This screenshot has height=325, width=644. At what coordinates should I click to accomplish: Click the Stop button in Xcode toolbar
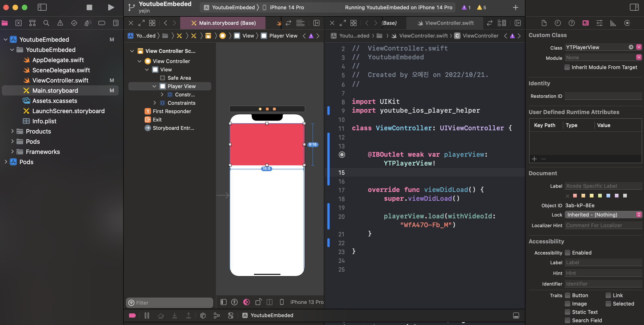(x=89, y=7)
